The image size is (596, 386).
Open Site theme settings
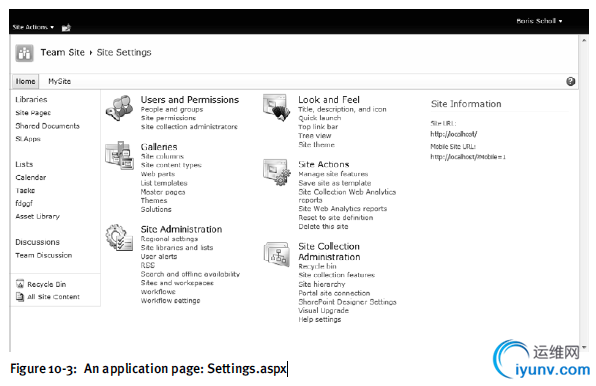(x=316, y=145)
